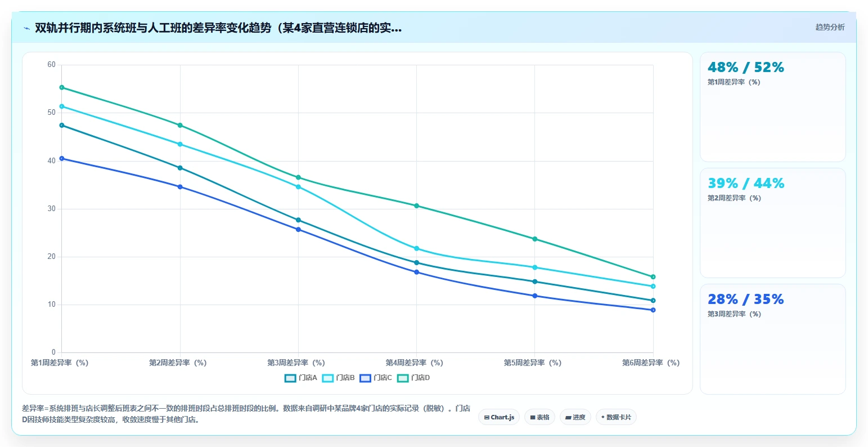Toggle the 门店C series via its legend label
This screenshot has width=868, height=447.
point(383,378)
